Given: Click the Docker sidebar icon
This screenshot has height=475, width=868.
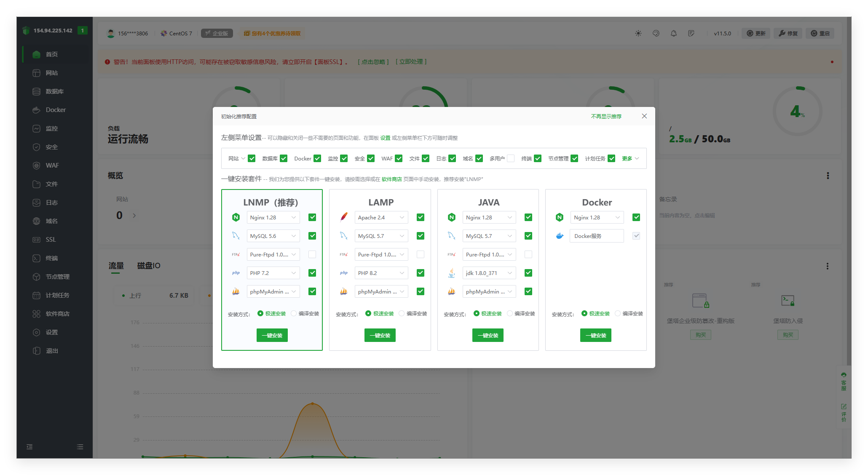Looking at the screenshot, I should (x=37, y=110).
